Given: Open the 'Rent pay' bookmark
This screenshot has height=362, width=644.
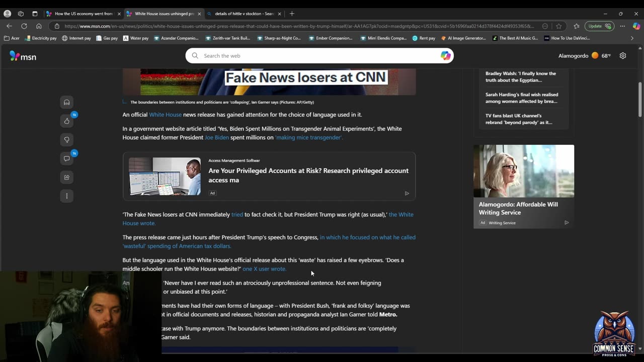Looking at the screenshot, I should pos(424,38).
